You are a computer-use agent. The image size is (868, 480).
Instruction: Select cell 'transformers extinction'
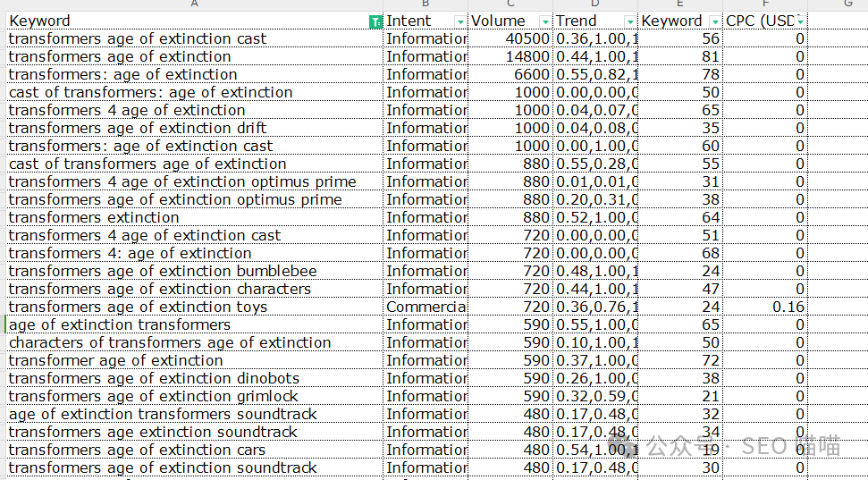tap(195, 217)
